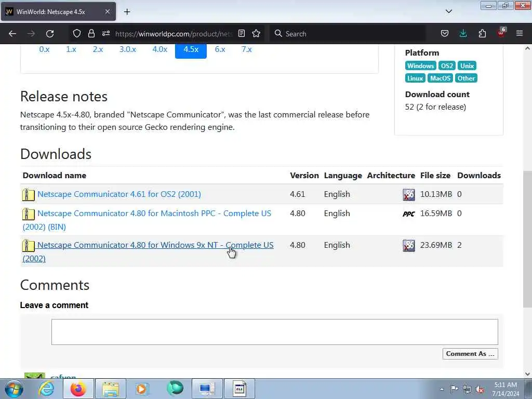Click the 10.13MB file size cell
This screenshot has width=532, height=399.
coord(436,194)
